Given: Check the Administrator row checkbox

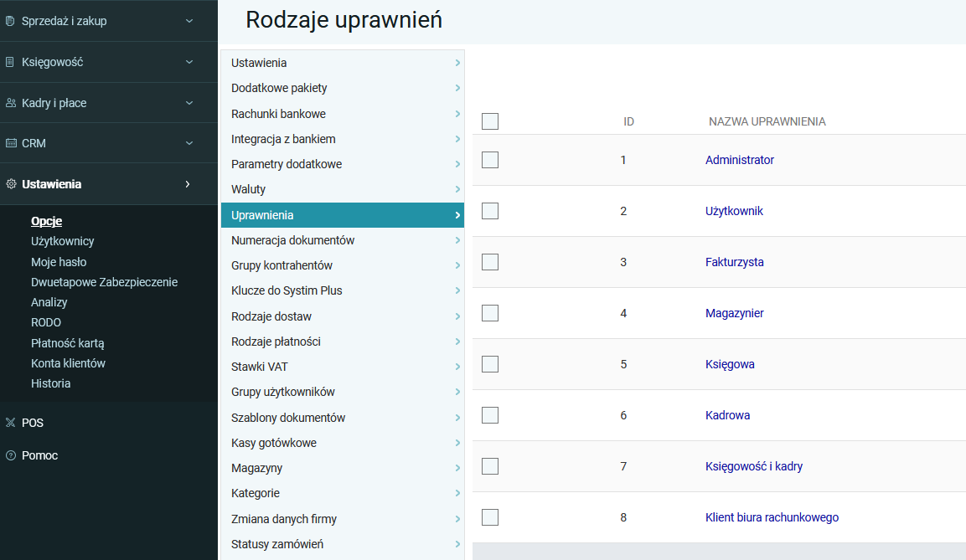Looking at the screenshot, I should [x=490, y=160].
